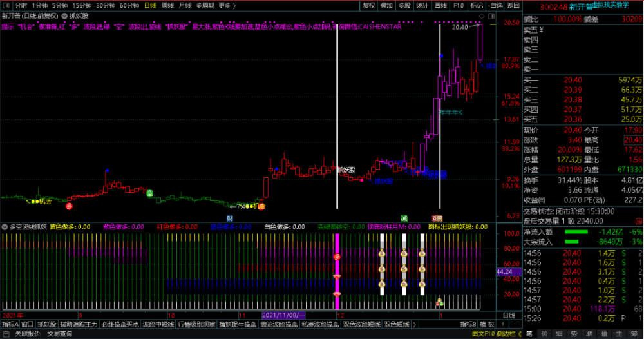Apply the 私募波段操盘 indicator
The width and height of the screenshot is (644, 339).
pos(320,324)
